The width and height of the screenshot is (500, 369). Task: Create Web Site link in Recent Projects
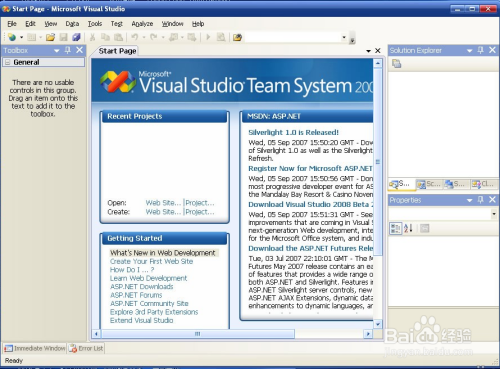[163, 212]
